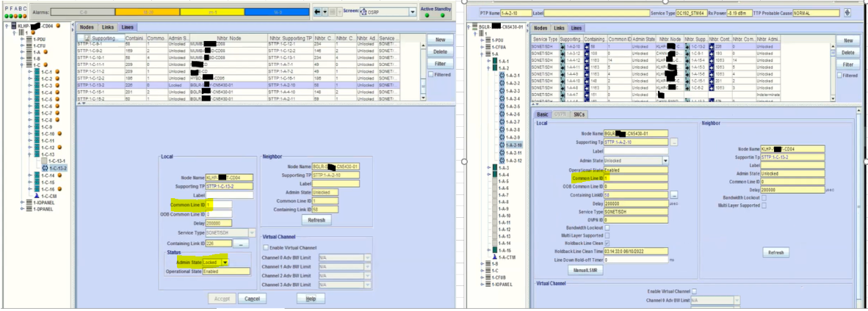
Task: Click the sort icon in Supporting column header
Action: 87,38
